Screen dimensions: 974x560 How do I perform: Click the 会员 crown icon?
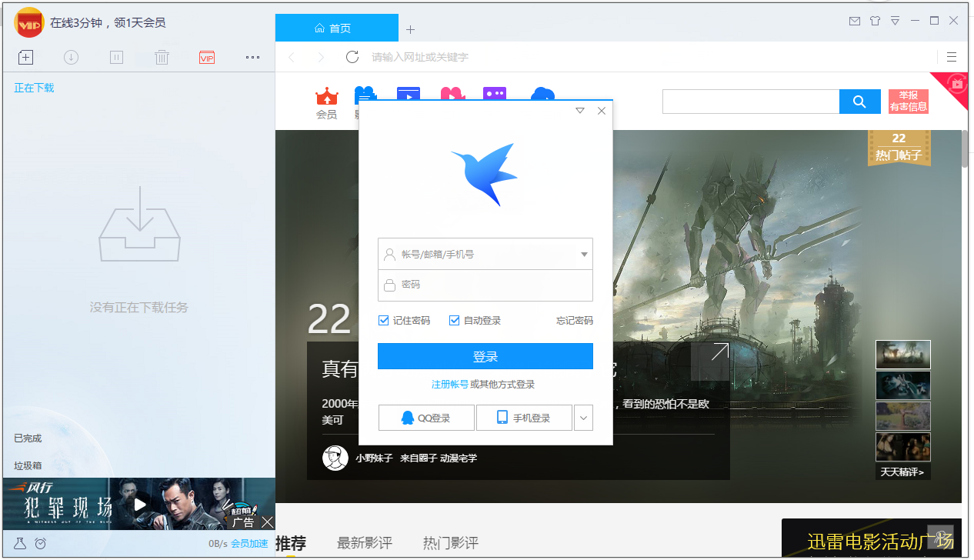pos(326,97)
